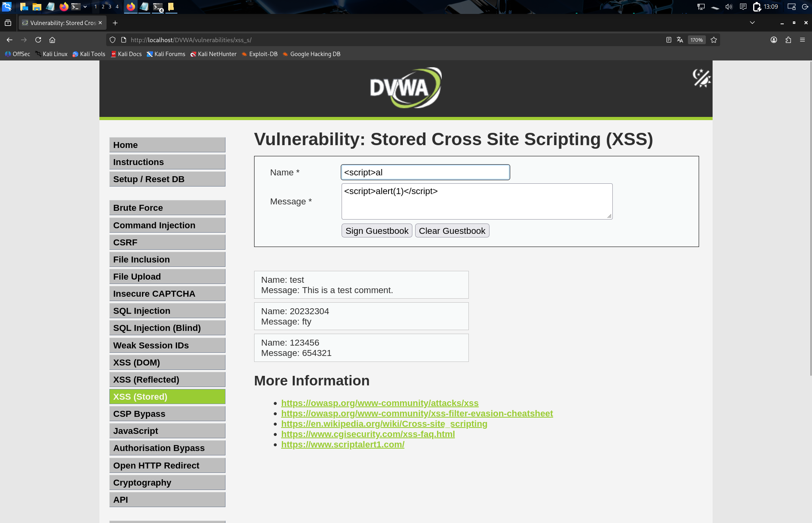Click the site shield tracking protection icon
The width and height of the screenshot is (812, 523).
[x=113, y=40]
